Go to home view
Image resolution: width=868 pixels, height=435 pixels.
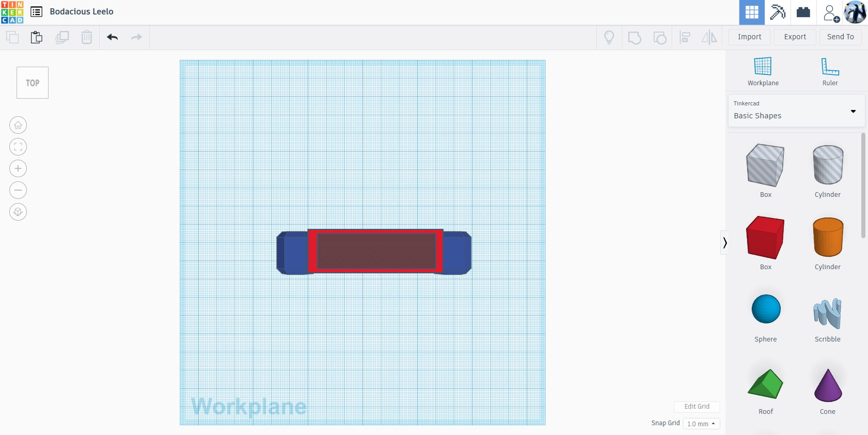click(18, 125)
